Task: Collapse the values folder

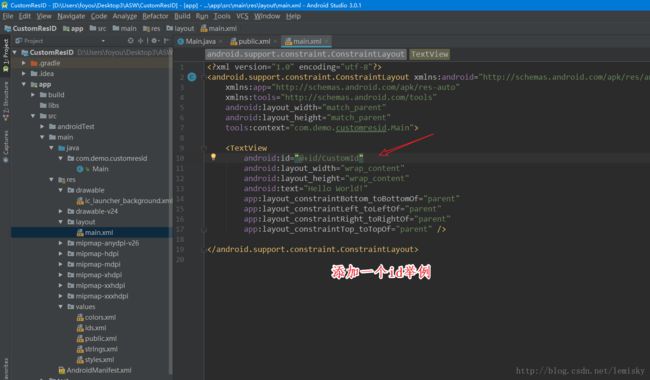Action: click(61, 307)
